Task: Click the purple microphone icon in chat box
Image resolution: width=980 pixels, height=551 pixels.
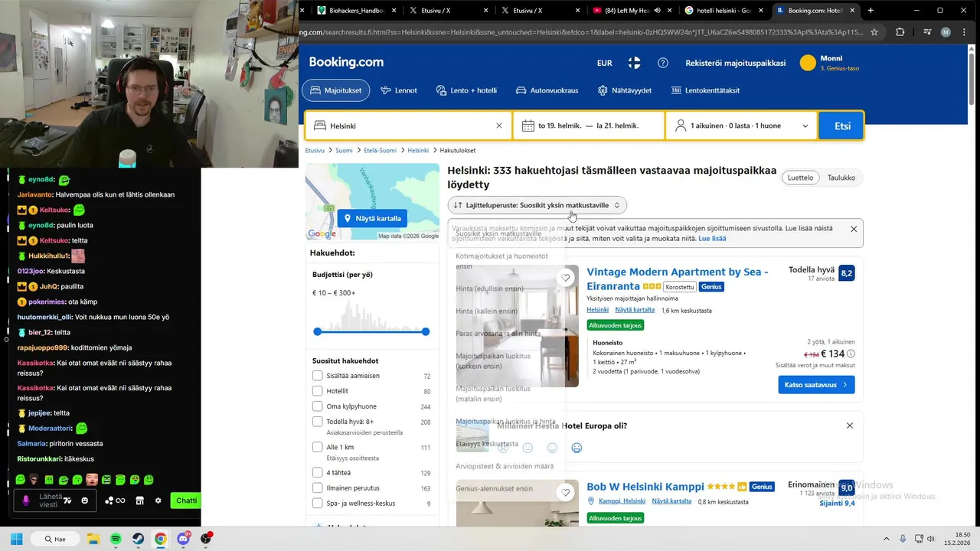Action: tap(26, 500)
